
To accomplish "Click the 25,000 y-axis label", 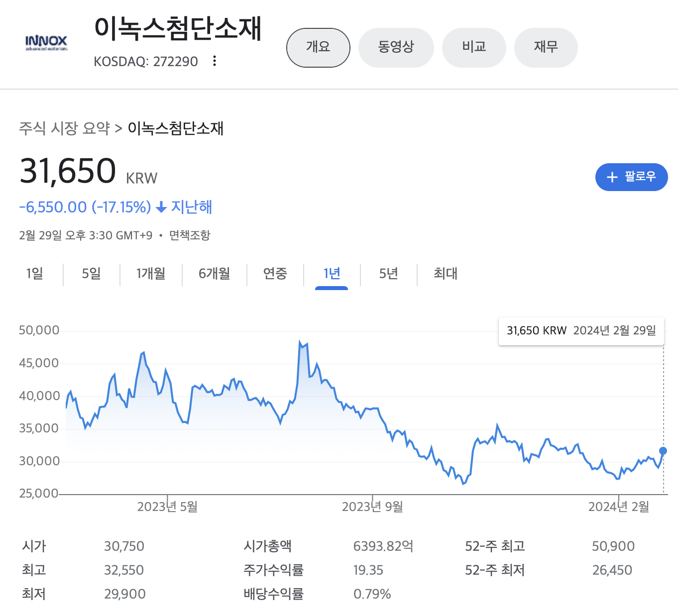I will point(39,494).
